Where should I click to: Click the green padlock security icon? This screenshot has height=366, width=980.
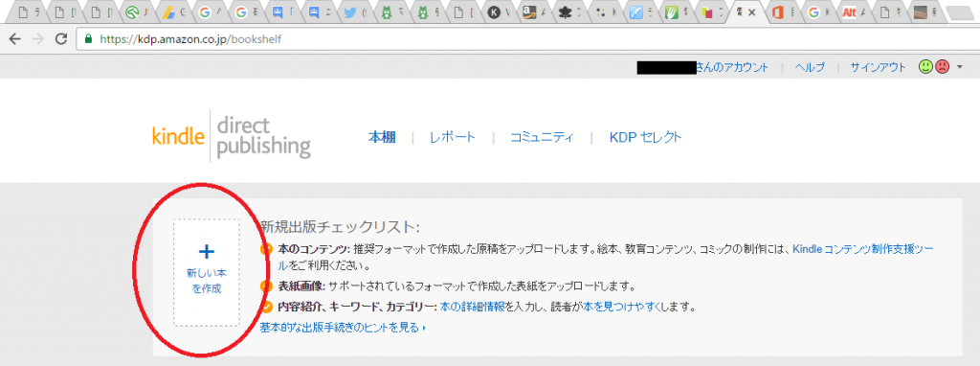(88, 38)
